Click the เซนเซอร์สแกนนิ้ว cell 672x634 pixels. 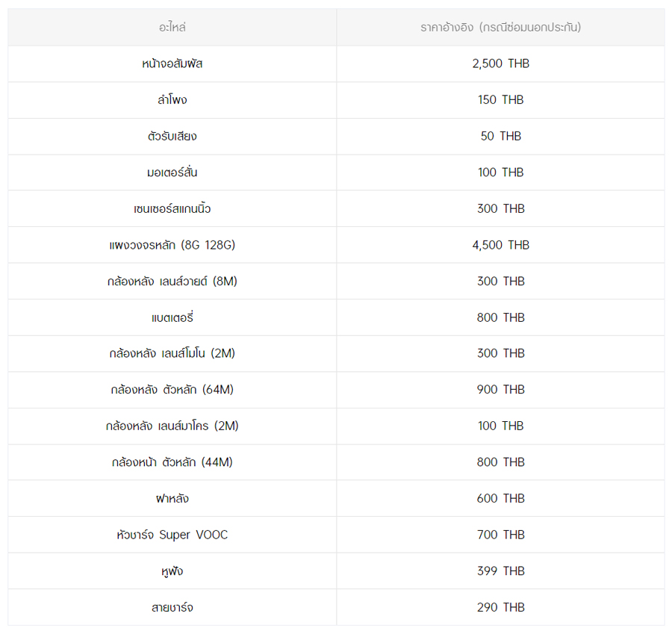(x=172, y=208)
